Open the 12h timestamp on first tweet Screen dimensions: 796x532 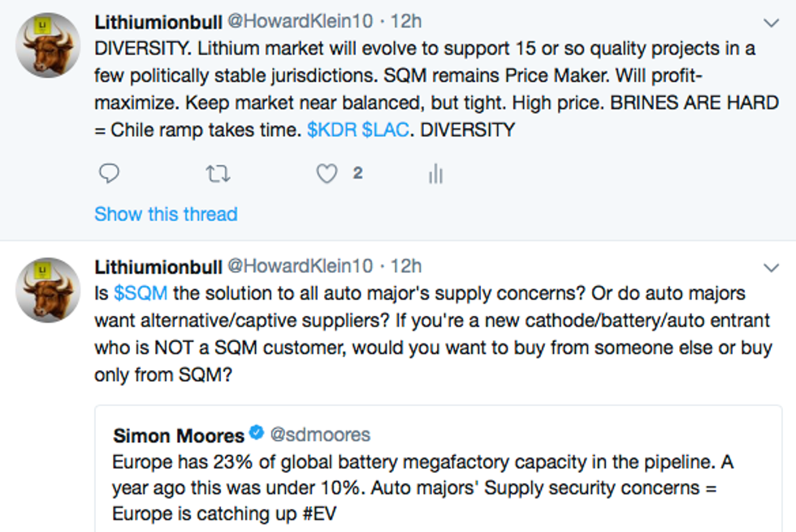point(405,21)
